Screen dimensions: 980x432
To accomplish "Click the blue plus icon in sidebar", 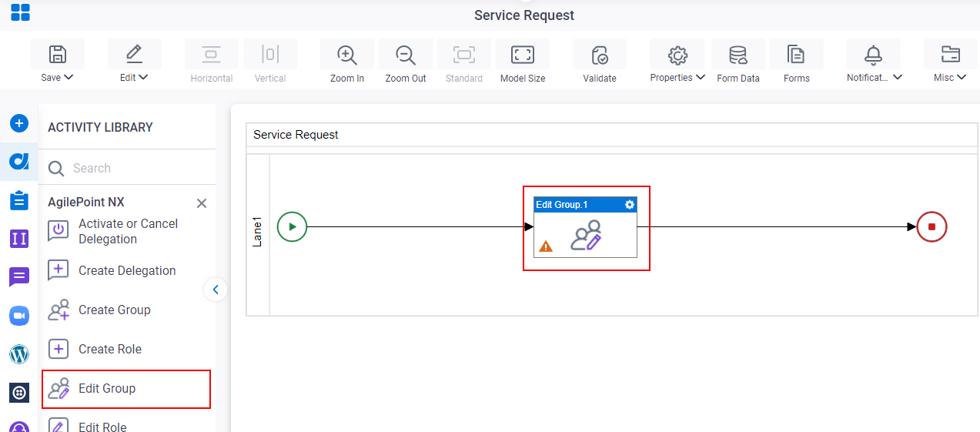I will coord(19,123).
